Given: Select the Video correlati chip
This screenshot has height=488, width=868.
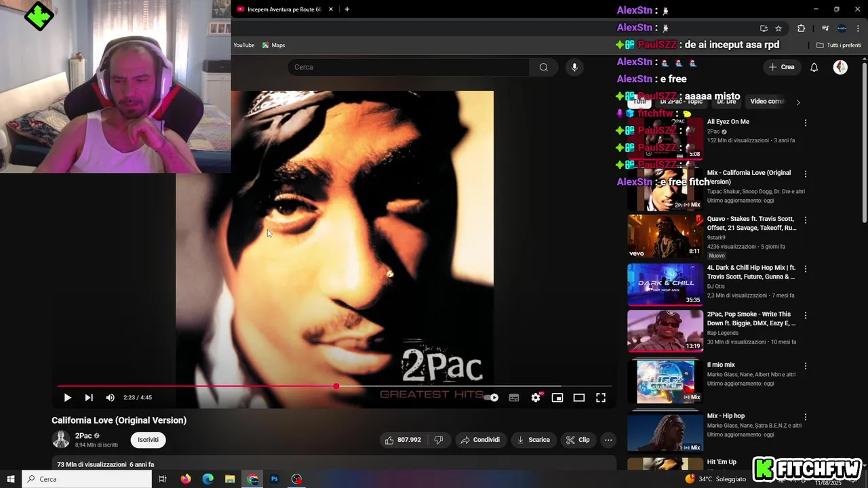Looking at the screenshot, I should pyautogui.click(x=766, y=102).
